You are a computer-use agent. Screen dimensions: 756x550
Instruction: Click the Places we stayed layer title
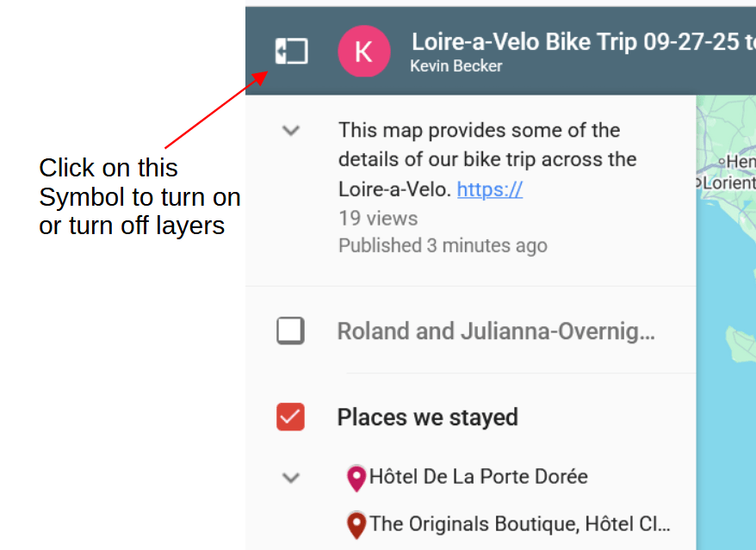pyautogui.click(x=427, y=417)
